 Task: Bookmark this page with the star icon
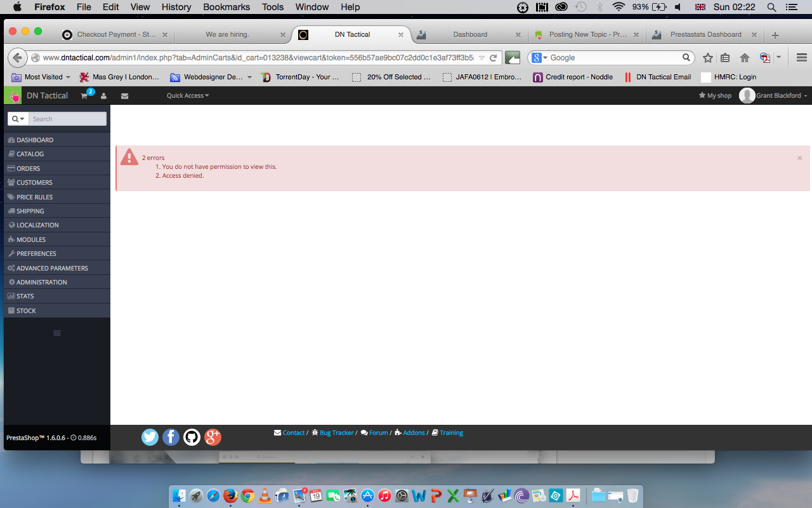point(708,58)
